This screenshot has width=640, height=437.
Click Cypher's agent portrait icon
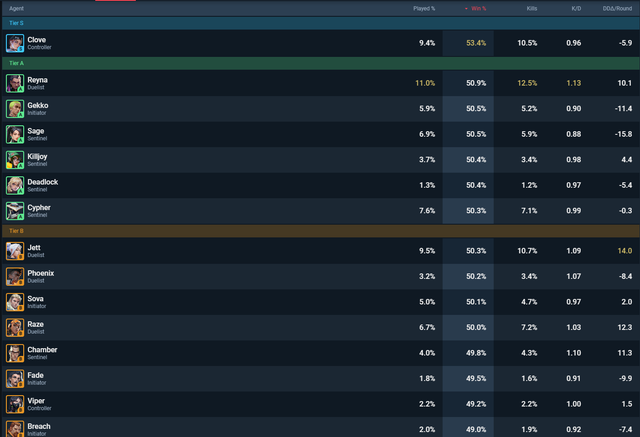[x=15, y=211]
